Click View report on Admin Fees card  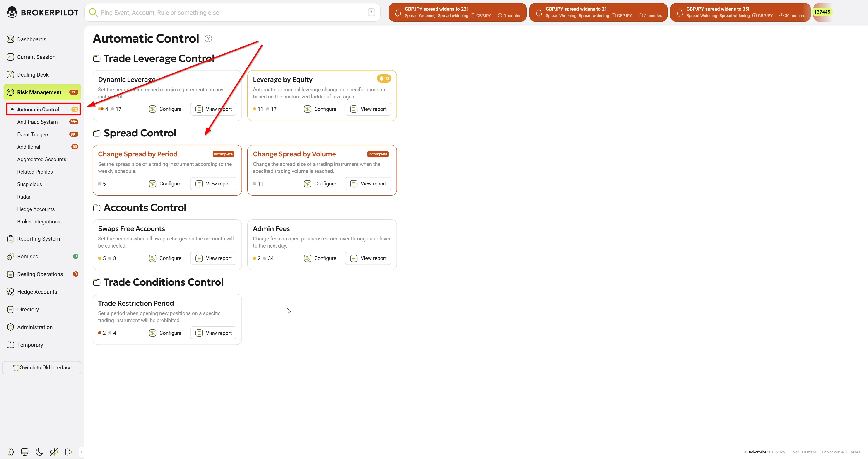(368, 258)
